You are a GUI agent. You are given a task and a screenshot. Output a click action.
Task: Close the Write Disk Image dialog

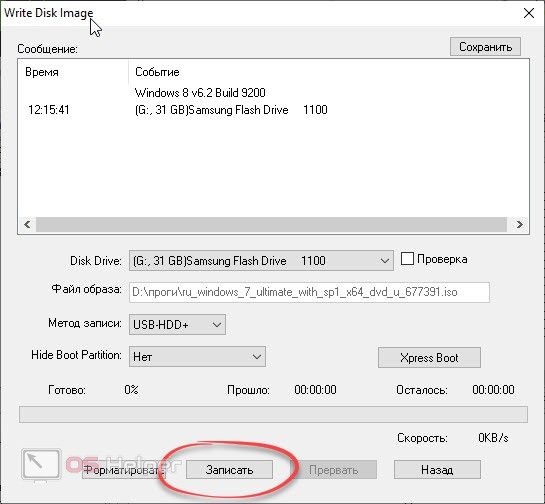pyautogui.click(x=529, y=13)
